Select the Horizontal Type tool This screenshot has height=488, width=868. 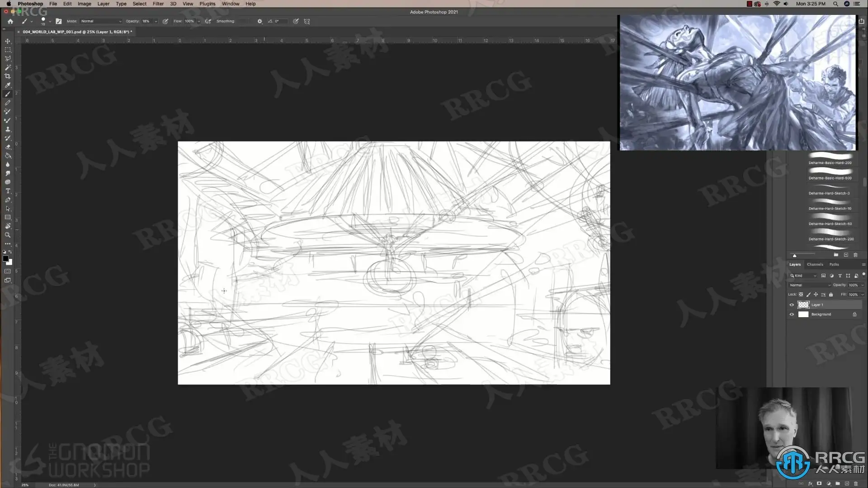coord(8,191)
